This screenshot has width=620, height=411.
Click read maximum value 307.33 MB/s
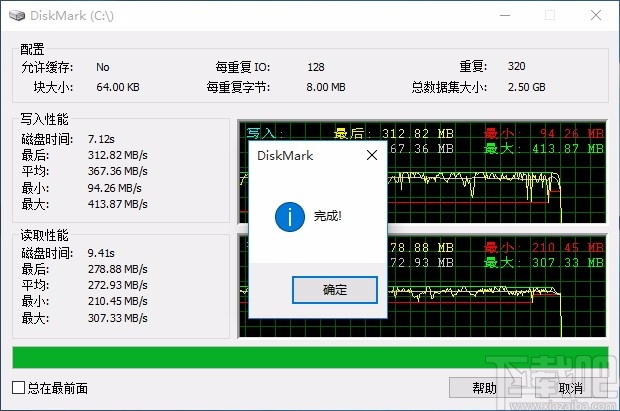[117, 318]
